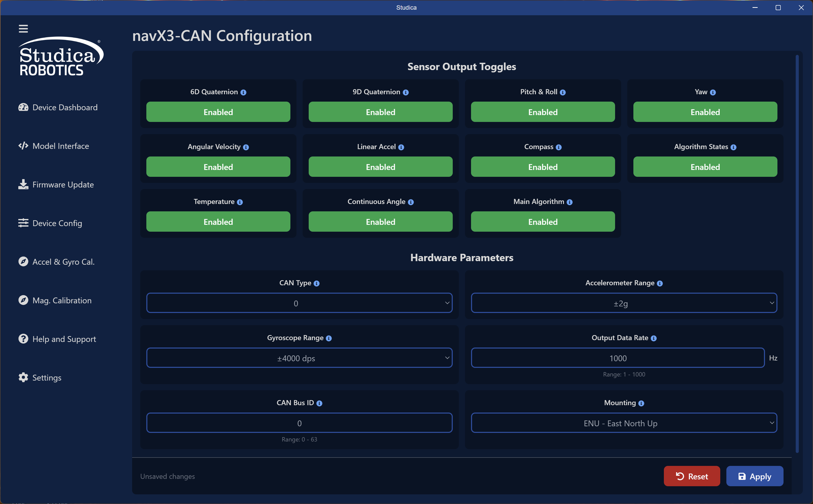Click the blue Apply button
The width and height of the screenshot is (813, 504).
[x=755, y=476]
